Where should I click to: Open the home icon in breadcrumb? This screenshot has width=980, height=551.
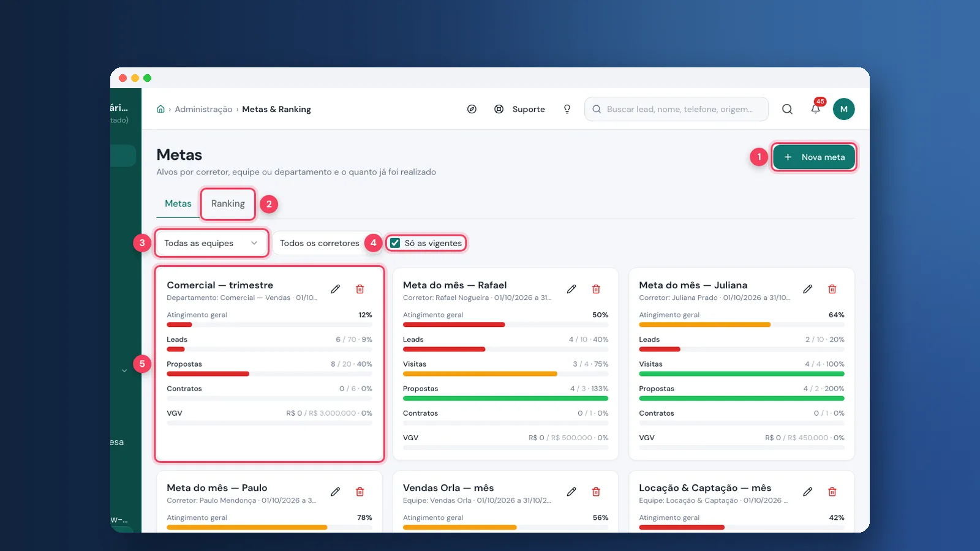[160, 109]
